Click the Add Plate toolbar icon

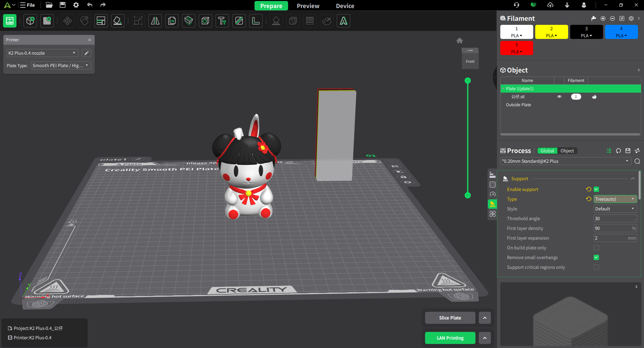click(x=47, y=21)
